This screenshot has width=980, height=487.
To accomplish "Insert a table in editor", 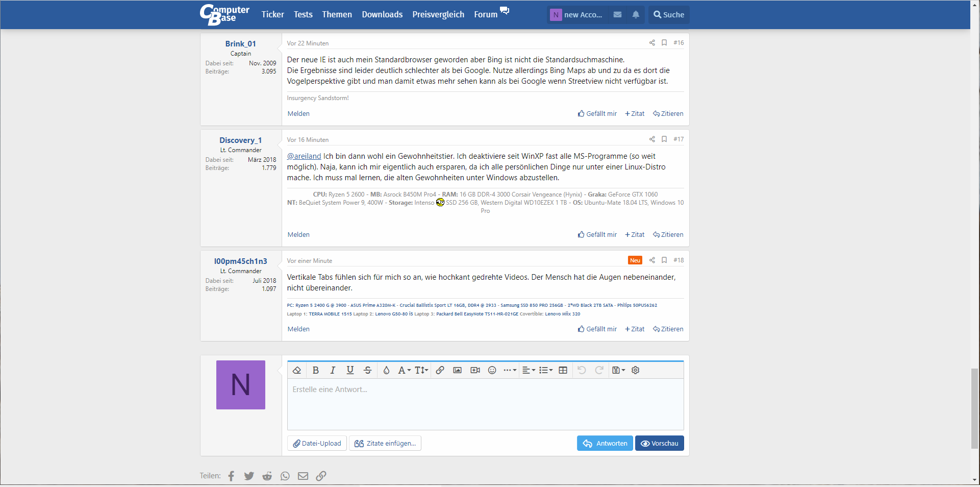I will [x=563, y=370].
